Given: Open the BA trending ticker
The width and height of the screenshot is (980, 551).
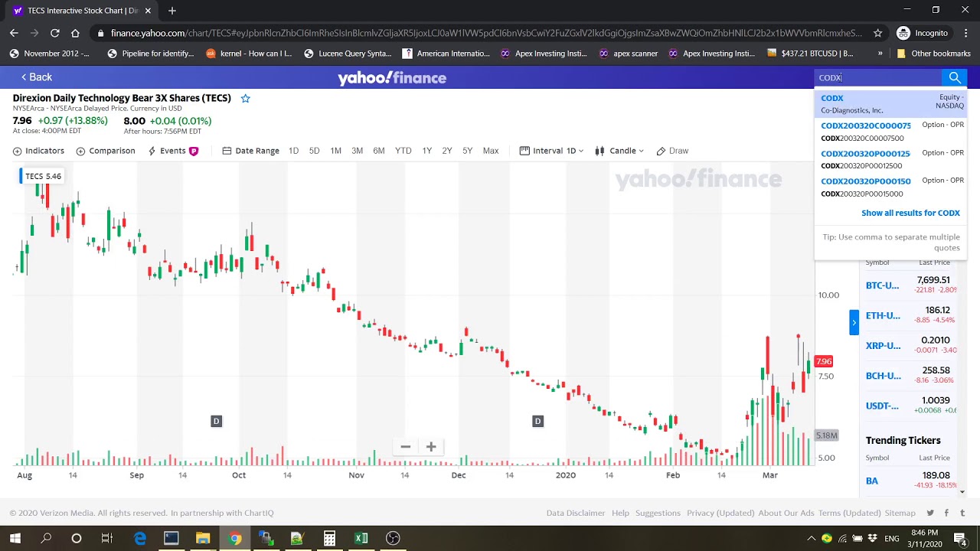Looking at the screenshot, I should click(x=872, y=481).
